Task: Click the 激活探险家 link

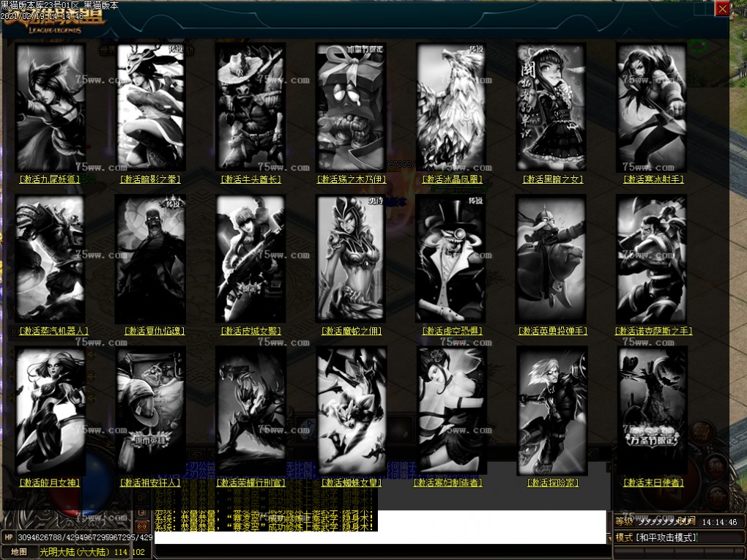Action: 553,482
